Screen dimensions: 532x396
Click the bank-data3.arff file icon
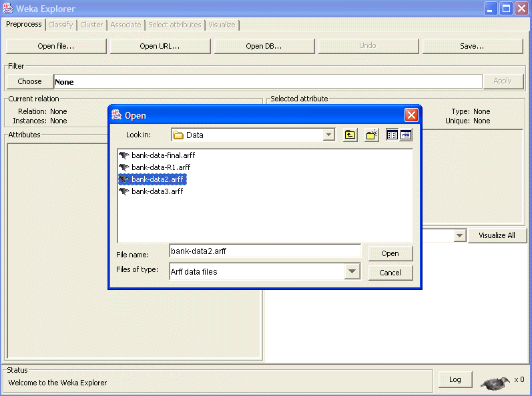pos(124,191)
